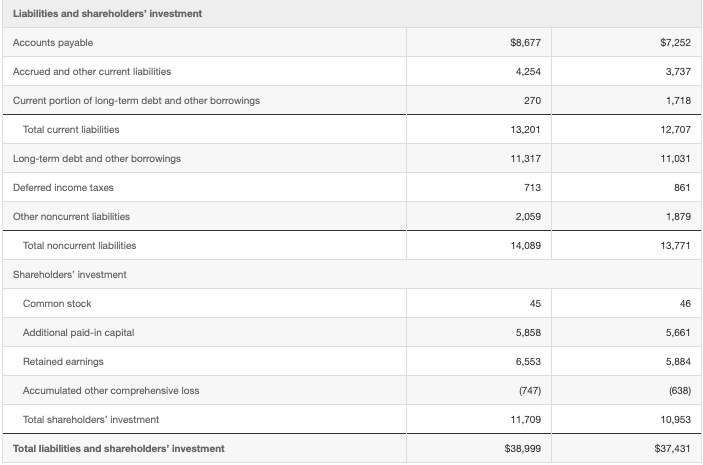Click total noncurrent liabilities value 13,771

tap(675, 246)
